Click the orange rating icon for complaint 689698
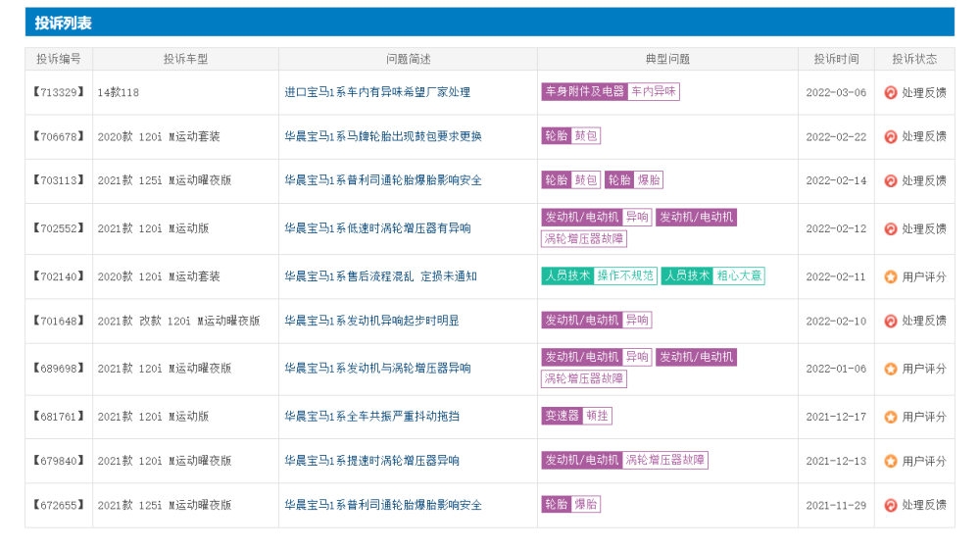Viewport: 980px width, 549px height. [x=891, y=369]
